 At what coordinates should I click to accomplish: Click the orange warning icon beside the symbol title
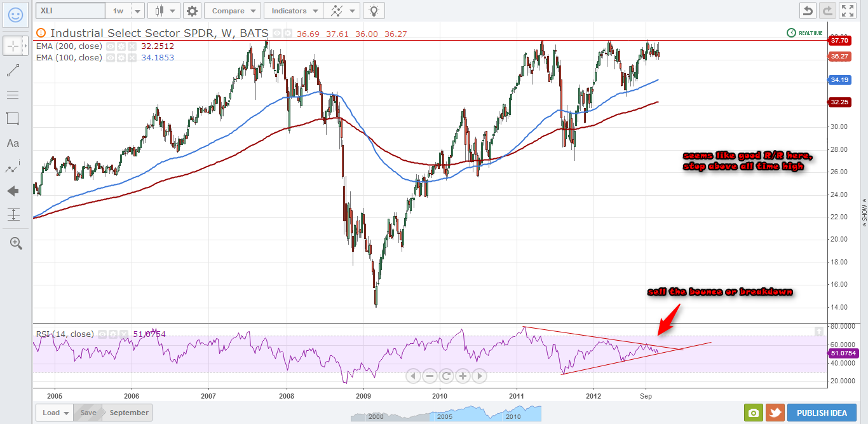(x=41, y=32)
